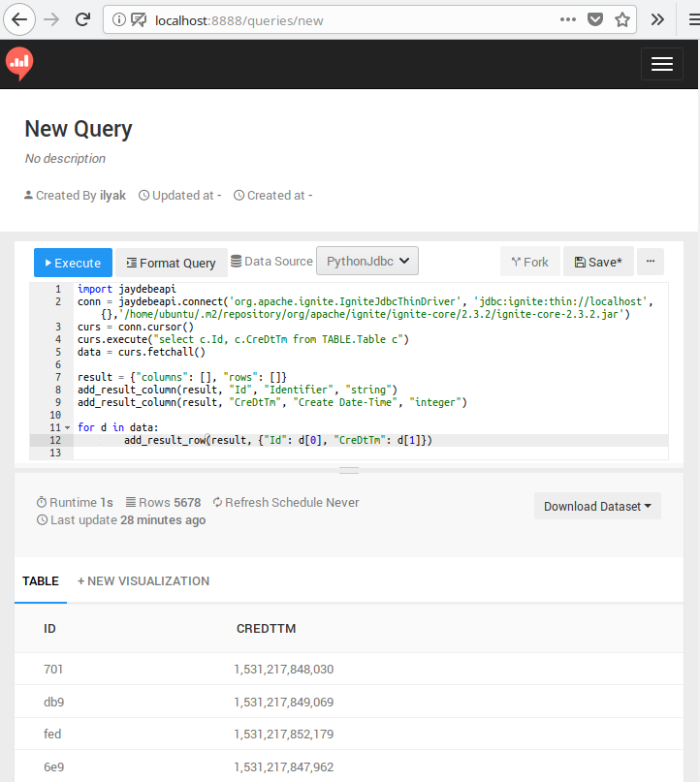The image size is (700, 782).
Task: Edit the No description text
Action: click(x=65, y=159)
